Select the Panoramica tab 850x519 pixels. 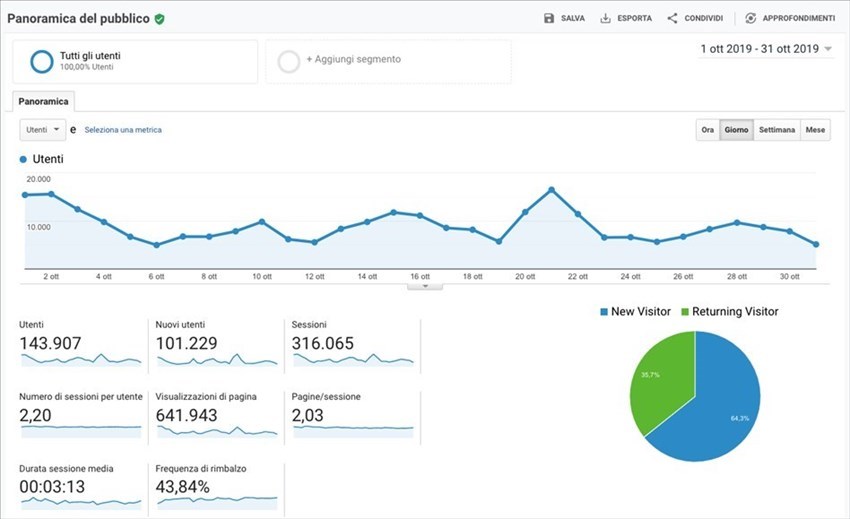[44, 101]
